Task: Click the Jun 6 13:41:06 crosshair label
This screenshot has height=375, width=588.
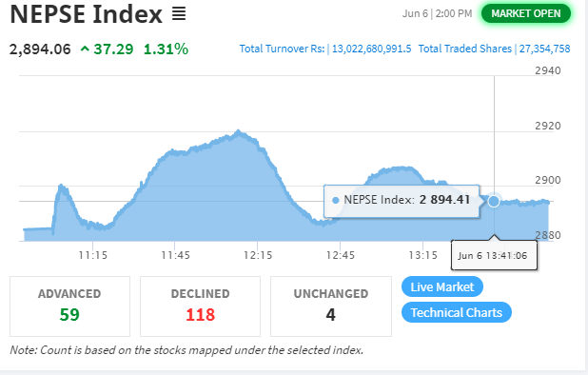Action: coord(494,255)
